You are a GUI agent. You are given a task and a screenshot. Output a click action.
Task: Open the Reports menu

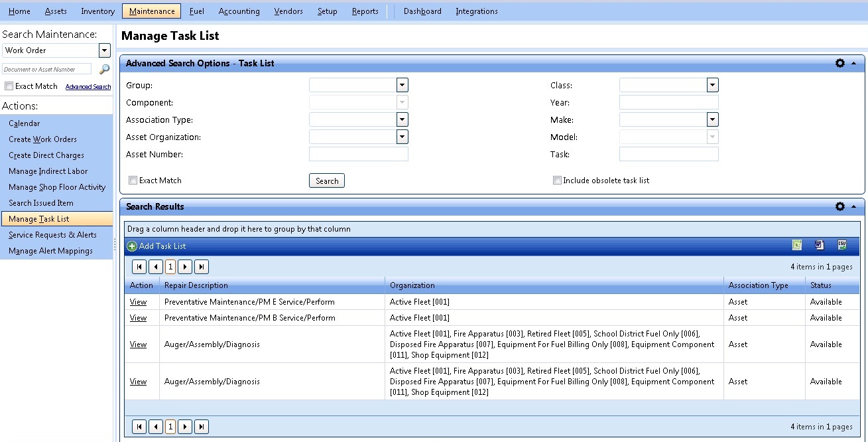365,11
